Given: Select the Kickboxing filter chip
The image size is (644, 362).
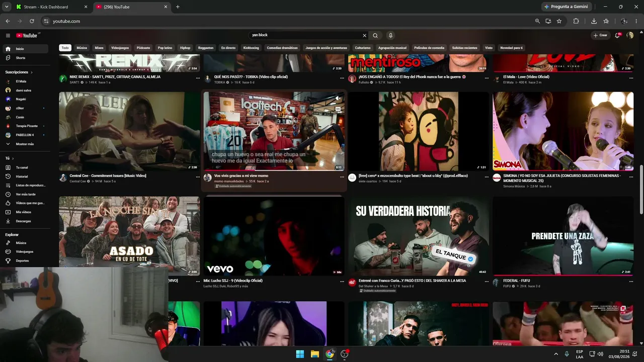Looking at the screenshot, I should point(251,48).
